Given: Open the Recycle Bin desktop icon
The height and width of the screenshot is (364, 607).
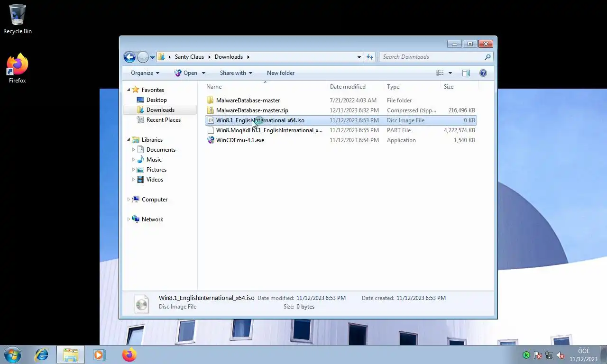Looking at the screenshot, I should click(x=18, y=19).
